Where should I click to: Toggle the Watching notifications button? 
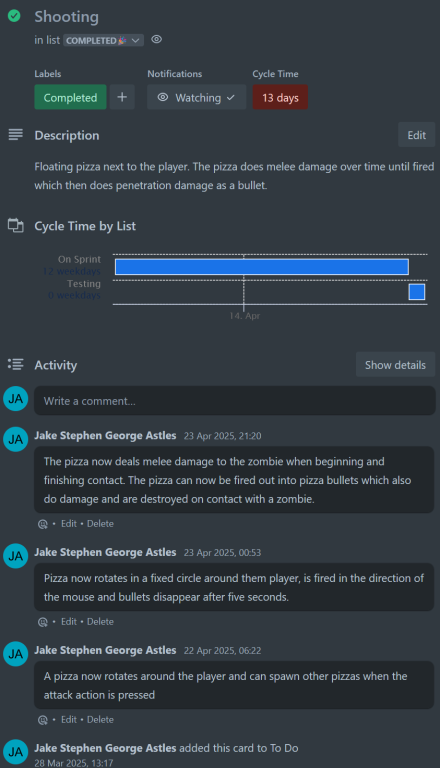(x=196, y=97)
